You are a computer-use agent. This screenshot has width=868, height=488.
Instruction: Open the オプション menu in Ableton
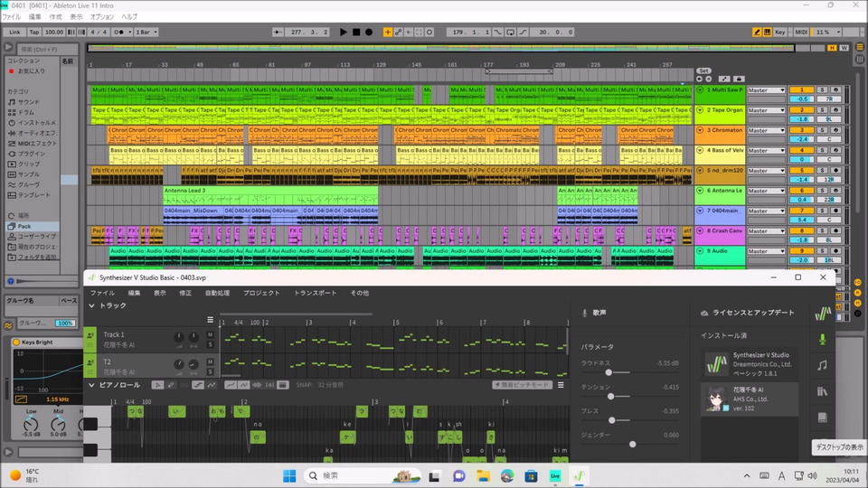coord(102,16)
